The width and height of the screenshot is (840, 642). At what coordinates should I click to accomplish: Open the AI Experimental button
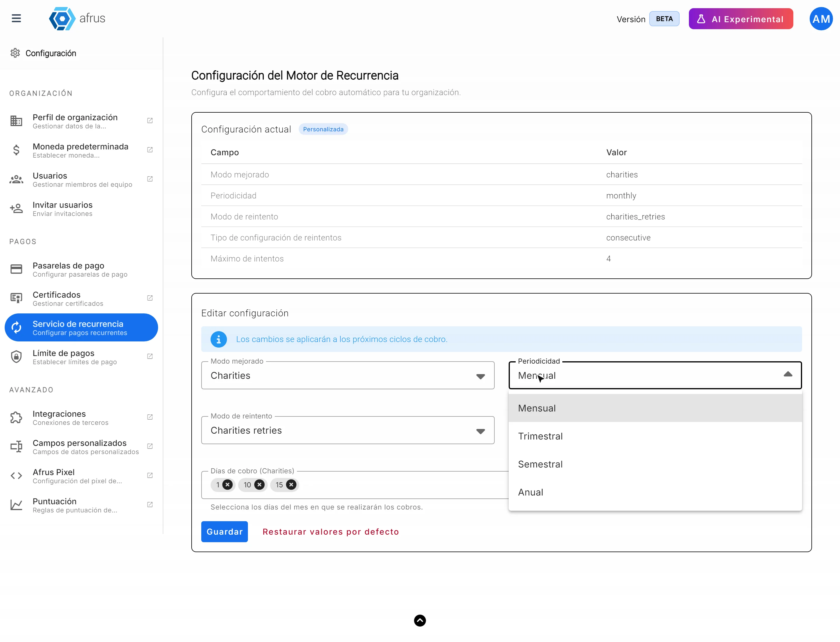pyautogui.click(x=741, y=19)
